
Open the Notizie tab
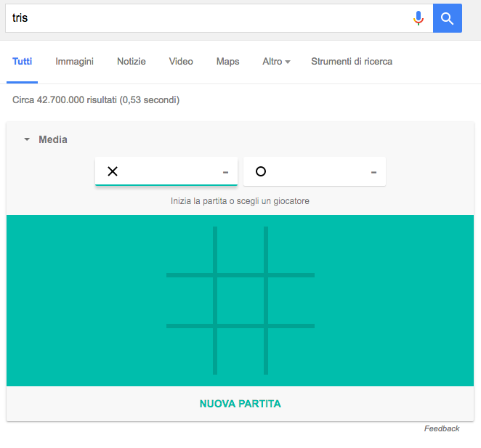click(132, 62)
